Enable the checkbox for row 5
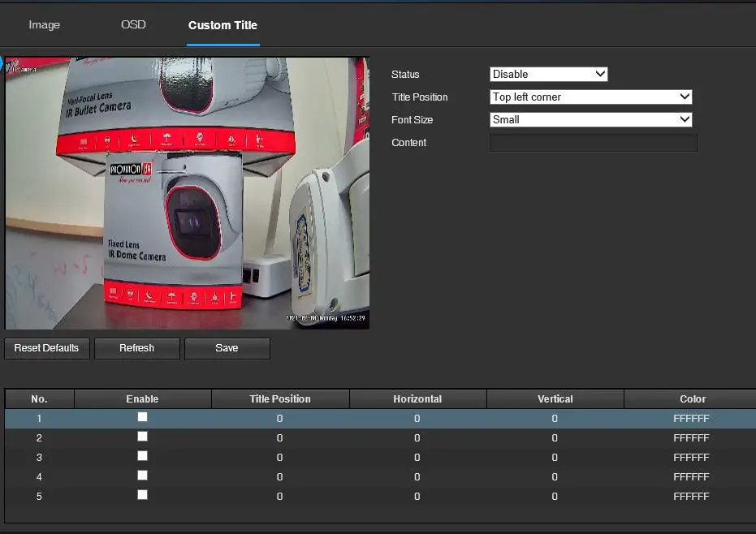The width and height of the screenshot is (756, 534). [142, 495]
